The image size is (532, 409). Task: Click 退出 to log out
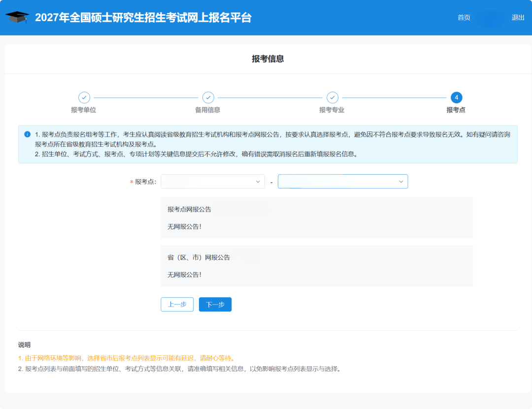click(x=518, y=18)
